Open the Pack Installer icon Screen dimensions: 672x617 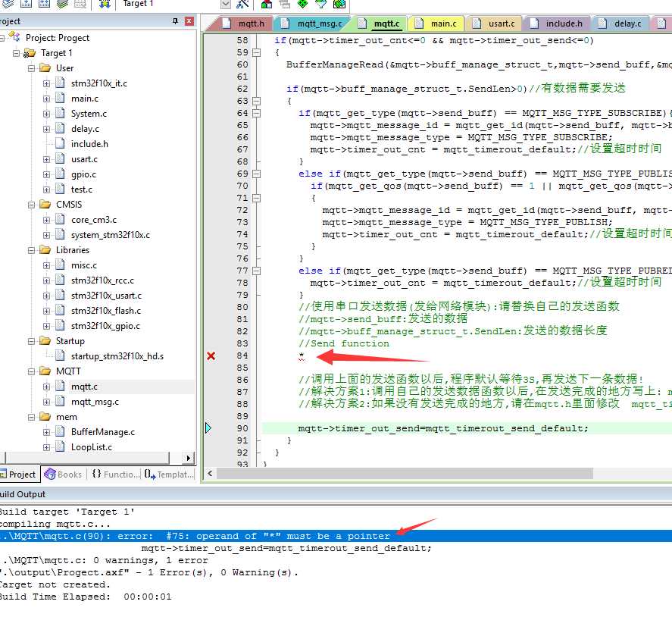339,5
